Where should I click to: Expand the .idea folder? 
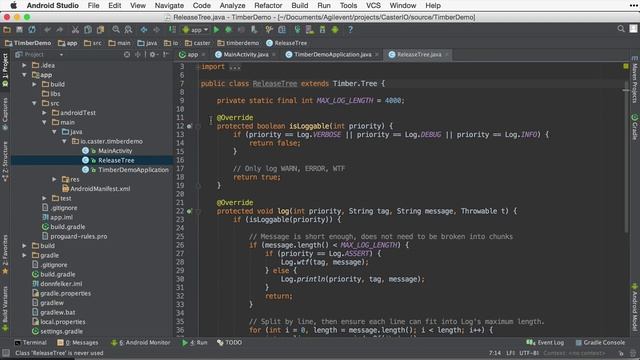pyautogui.click(x=24, y=65)
